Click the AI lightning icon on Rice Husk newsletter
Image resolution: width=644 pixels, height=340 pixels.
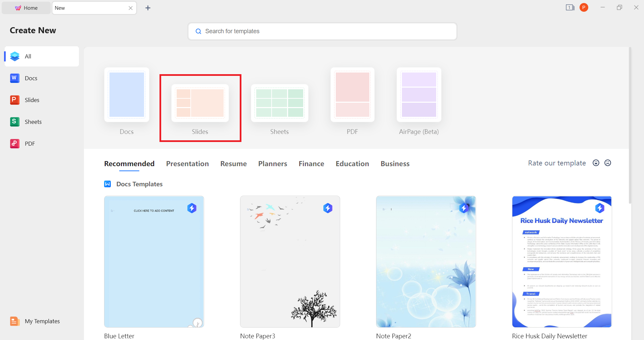600,208
